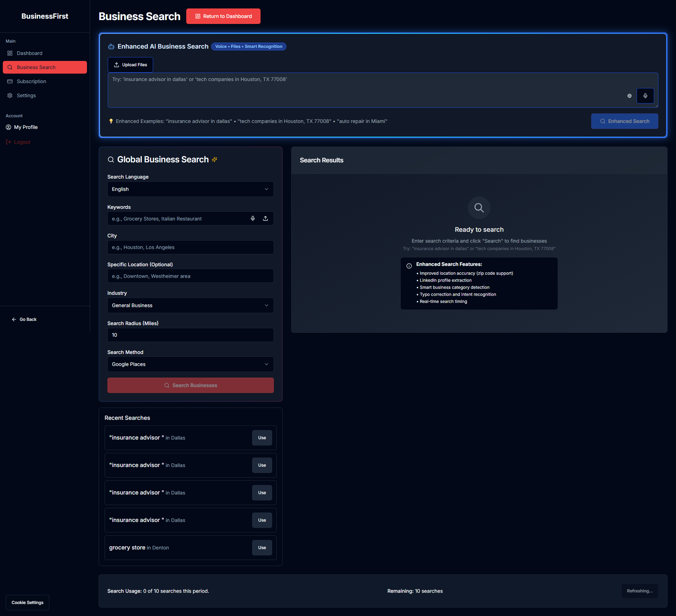Click Use on grocery store in Denton search
The height and width of the screenshot is (616, 676).
pos(262,548)
